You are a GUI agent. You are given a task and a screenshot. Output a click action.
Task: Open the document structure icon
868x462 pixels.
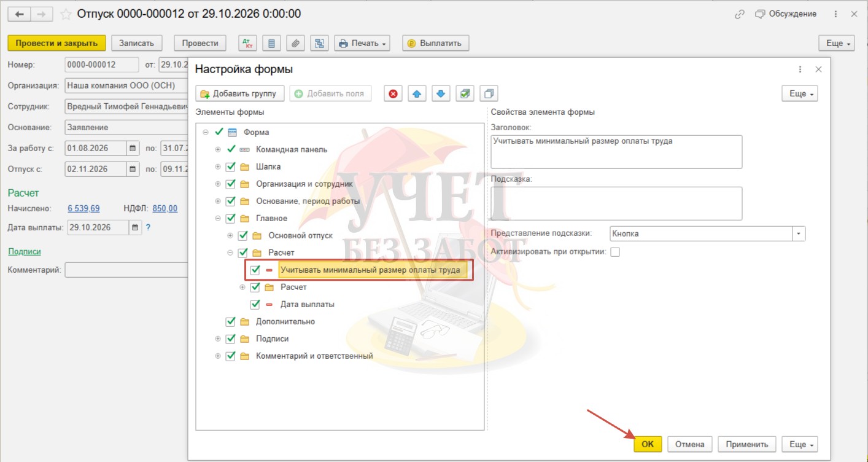(319, 43)
